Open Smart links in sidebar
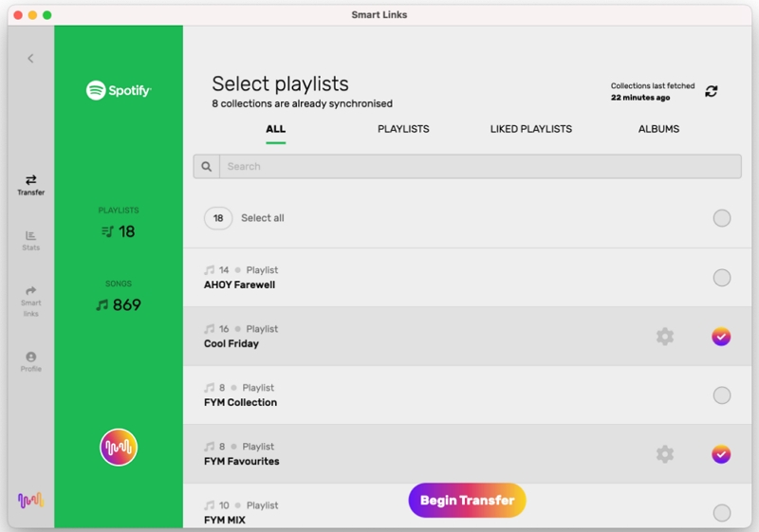 coord(30,300)
